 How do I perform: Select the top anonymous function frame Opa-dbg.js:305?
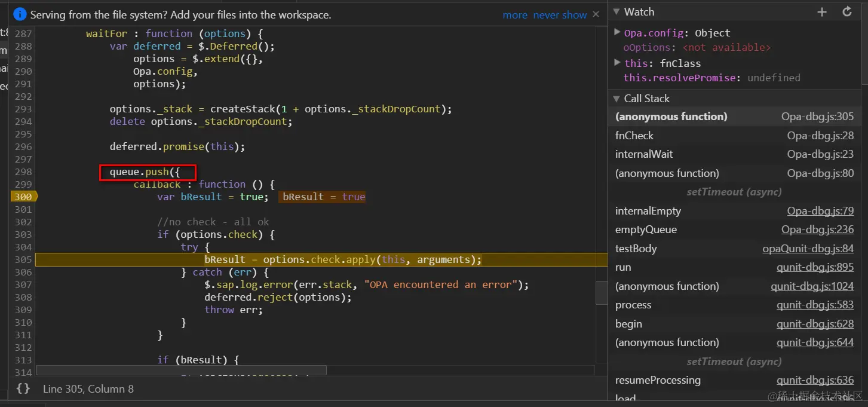point(735,117)
